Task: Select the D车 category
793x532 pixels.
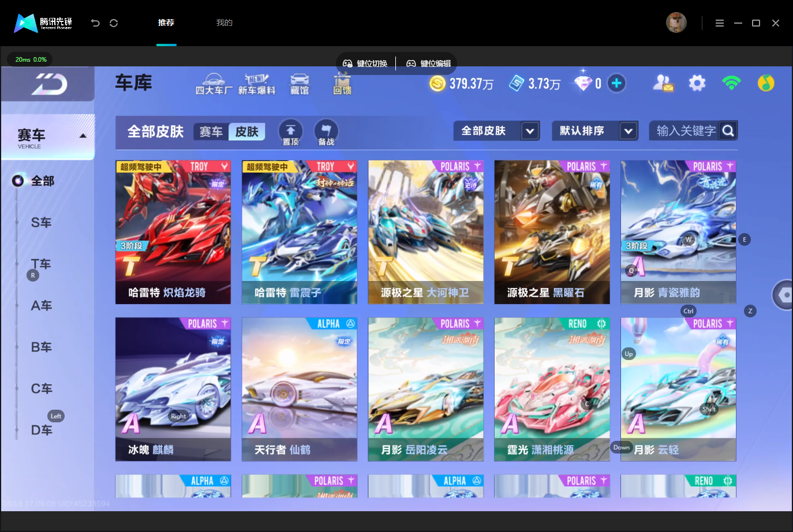Action: (42, 430)
